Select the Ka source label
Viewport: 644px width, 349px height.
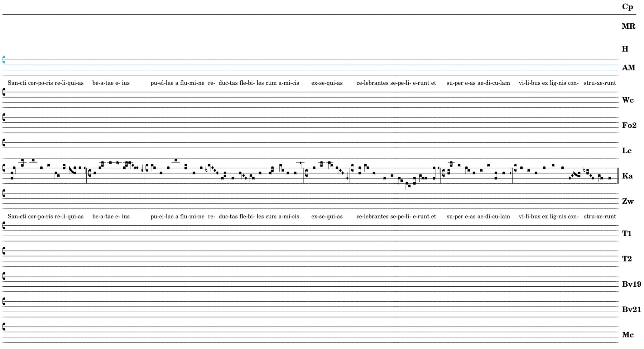[627, 176]
